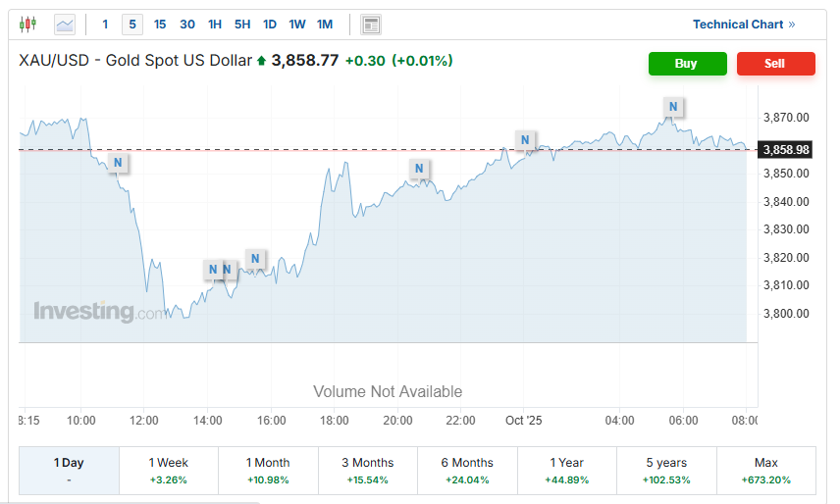The width and height of the screenshot is (840, 504).
Task: Open the news marker near 06:00
Action: [x=673, y=106]
